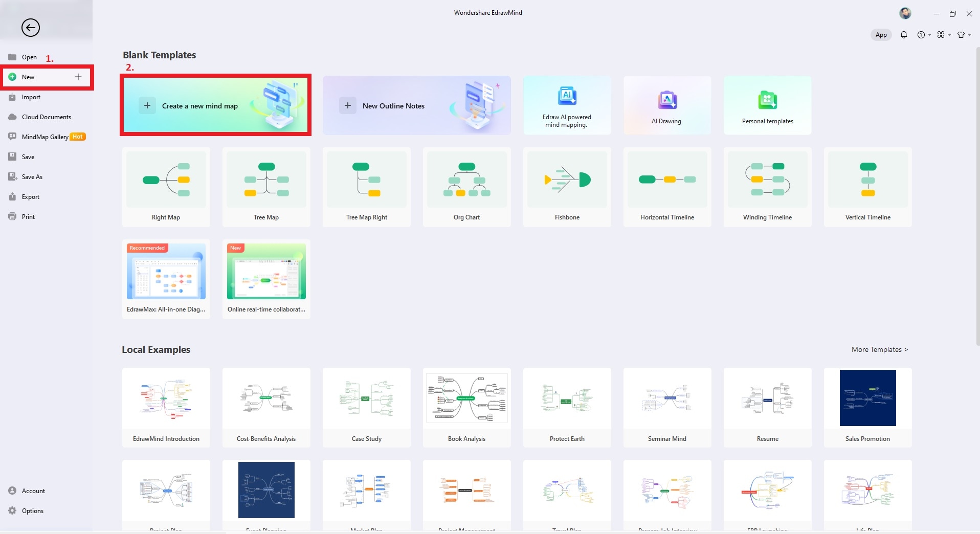Select the Tree Map template
This screenshot has width=980, height=534.
[266, 187]
